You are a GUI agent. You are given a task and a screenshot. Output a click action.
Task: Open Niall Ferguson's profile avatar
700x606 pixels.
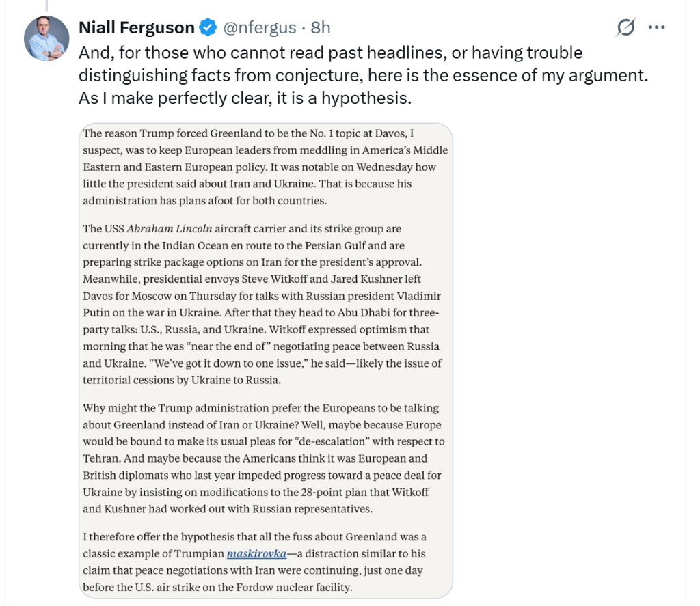(x=47, y=38)
